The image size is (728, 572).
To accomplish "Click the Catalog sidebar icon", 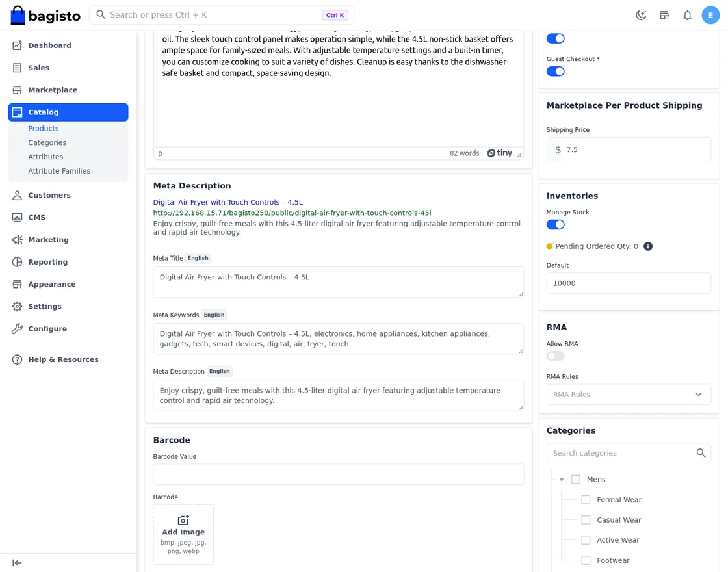I will [17, 112].
